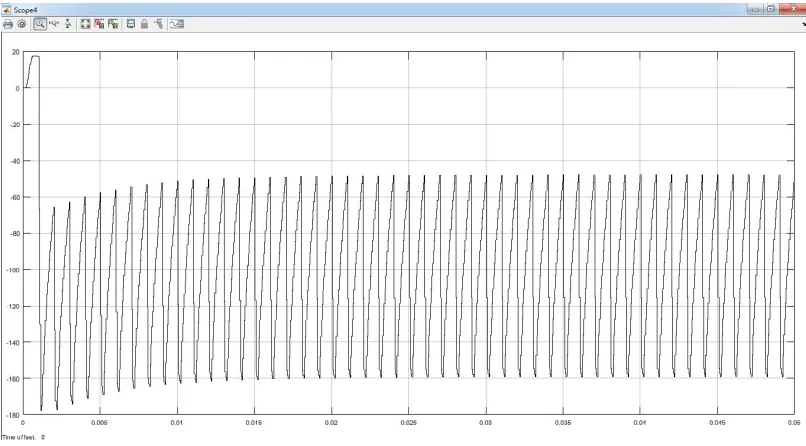Click the dock arrow at toolbar right edge
Viewport: 806px width, 446px height.
pos(803,24)
